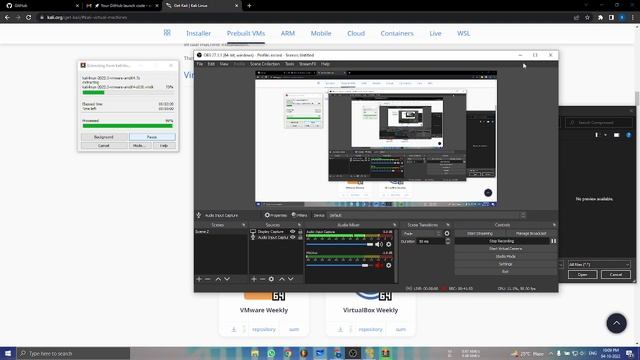The height and width of the screenshot is (360, 640).
Task: Add a new scene with the plus icon
Action: tap(199, 279)
